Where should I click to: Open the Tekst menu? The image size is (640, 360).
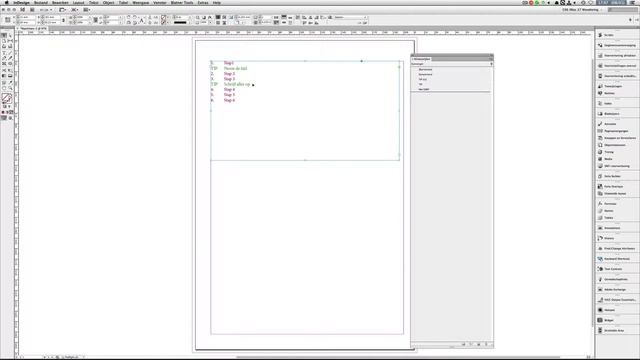[94, 3]
